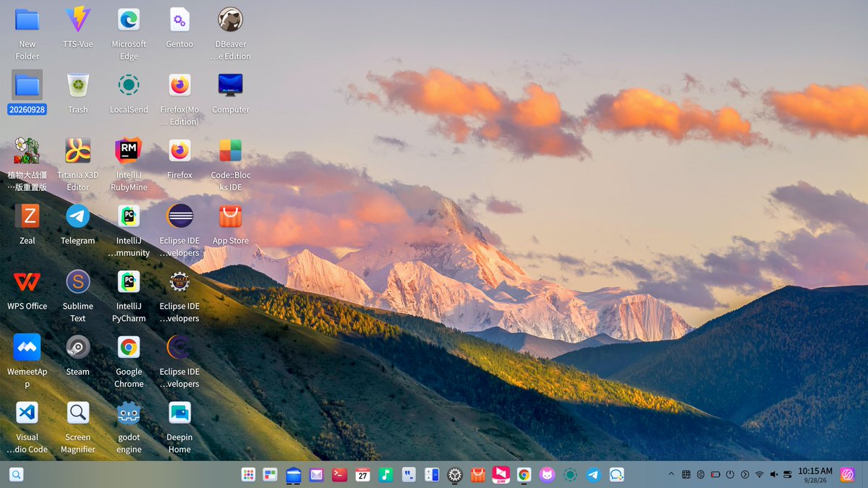
Task: Open the Zeal desktop icon
Action: (27, 215)
